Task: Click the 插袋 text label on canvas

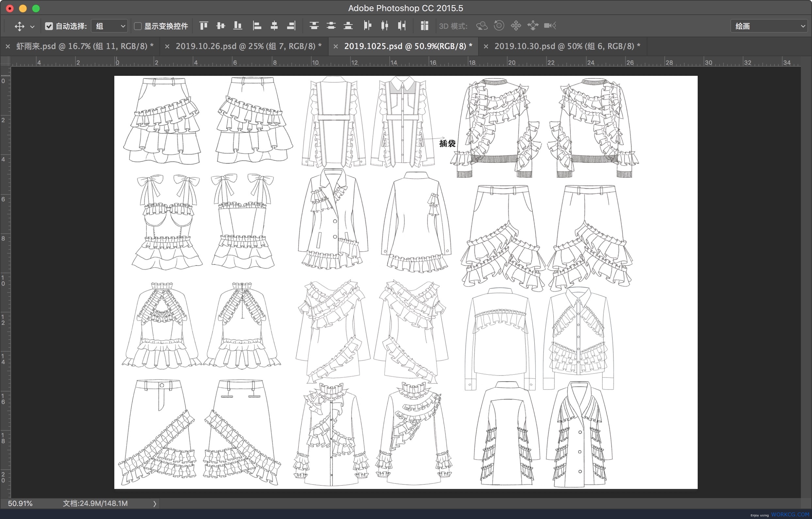Action: click(447, 143)
